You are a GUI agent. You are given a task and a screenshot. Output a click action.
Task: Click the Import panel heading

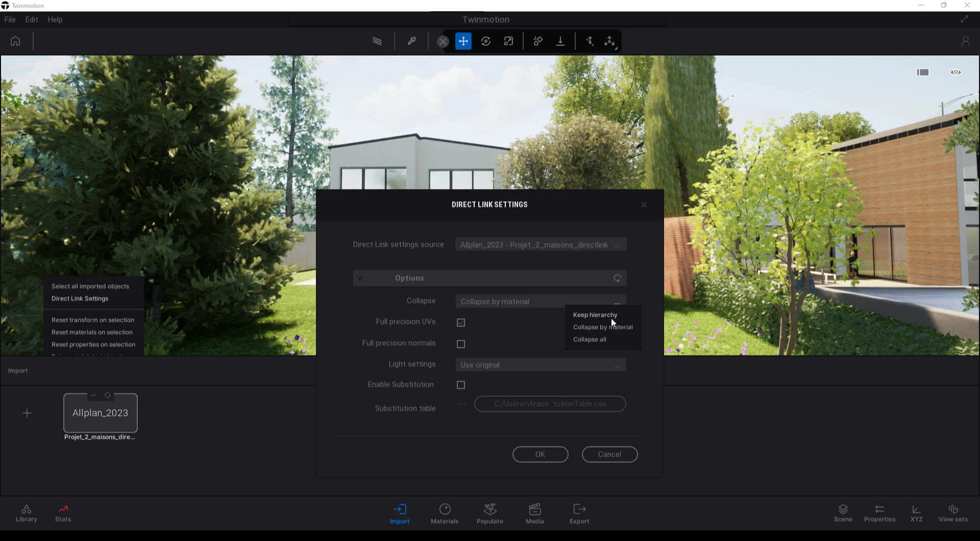tap(18, 370)
